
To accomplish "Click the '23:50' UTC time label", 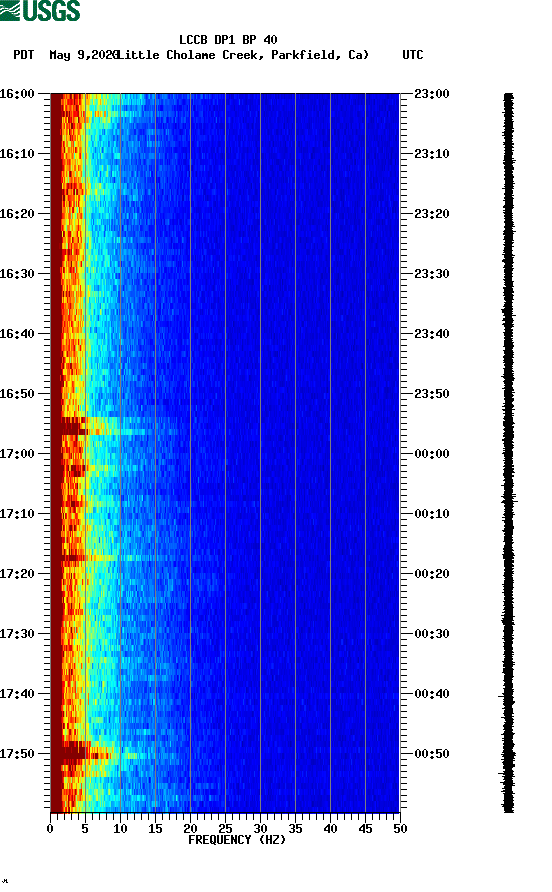I will click(432, 394).
